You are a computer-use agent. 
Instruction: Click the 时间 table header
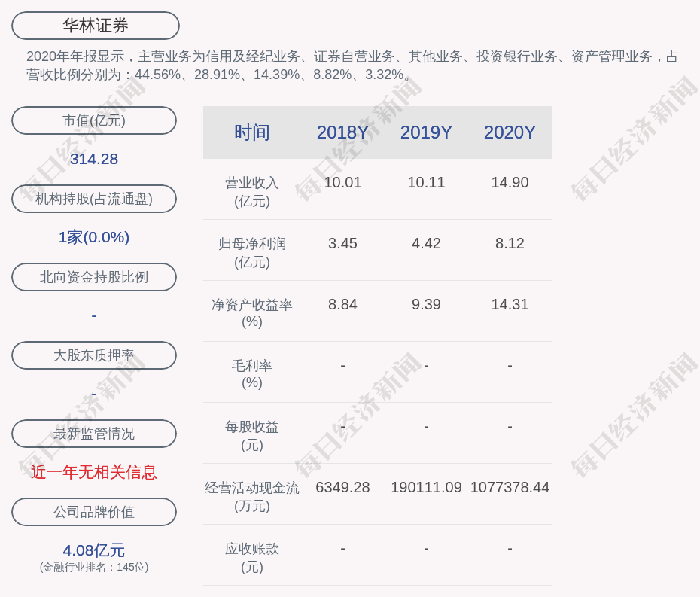coord(252,132)
